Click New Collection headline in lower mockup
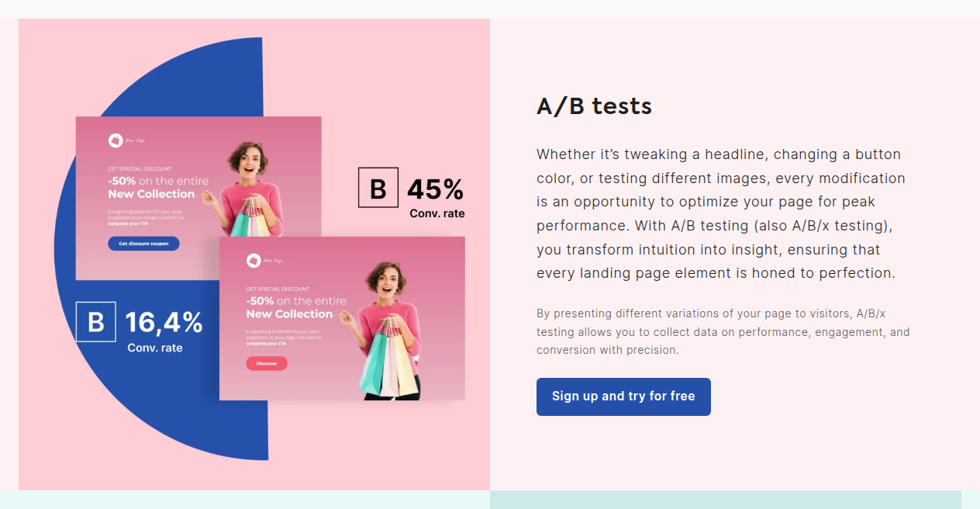 point(289,314)
